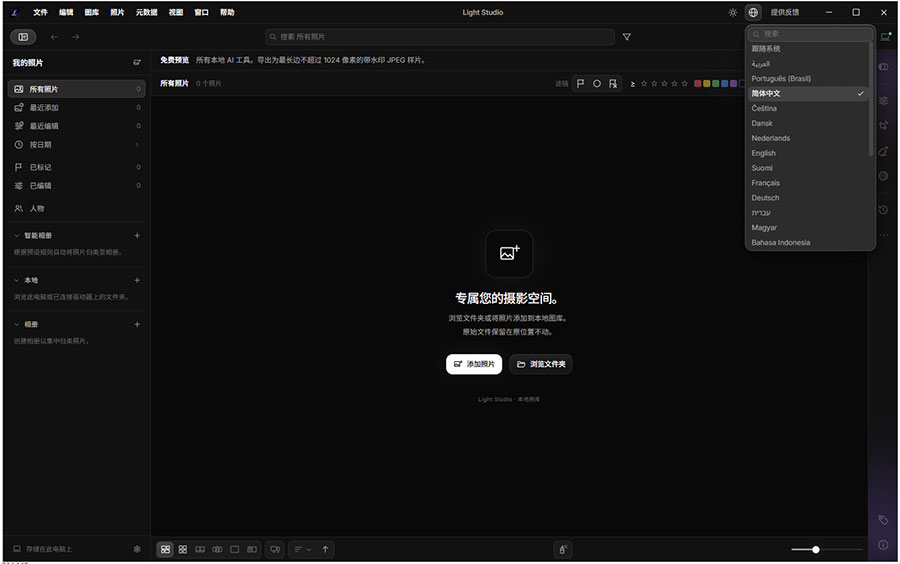Open the 视图 menu
900x564 pixels.
[x=176, y=12]
